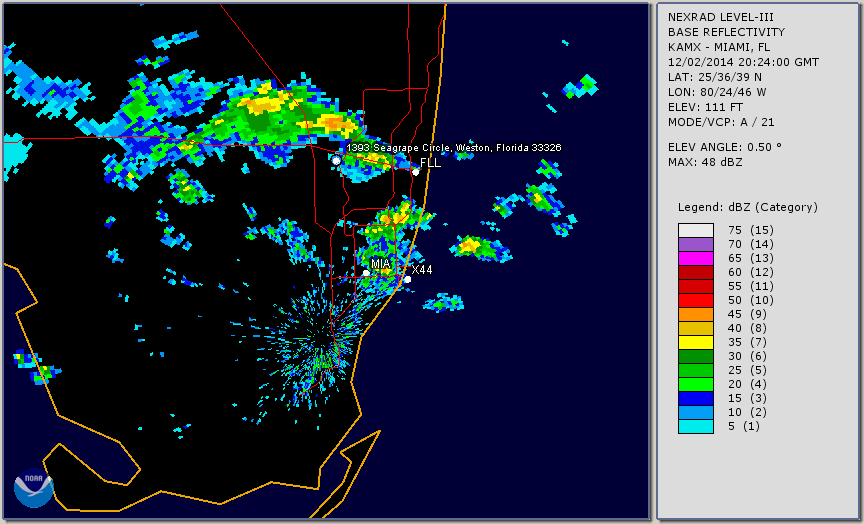The image size is (864, 524).
Task: Click the '30 (6)' legend value
Action: 747,356
